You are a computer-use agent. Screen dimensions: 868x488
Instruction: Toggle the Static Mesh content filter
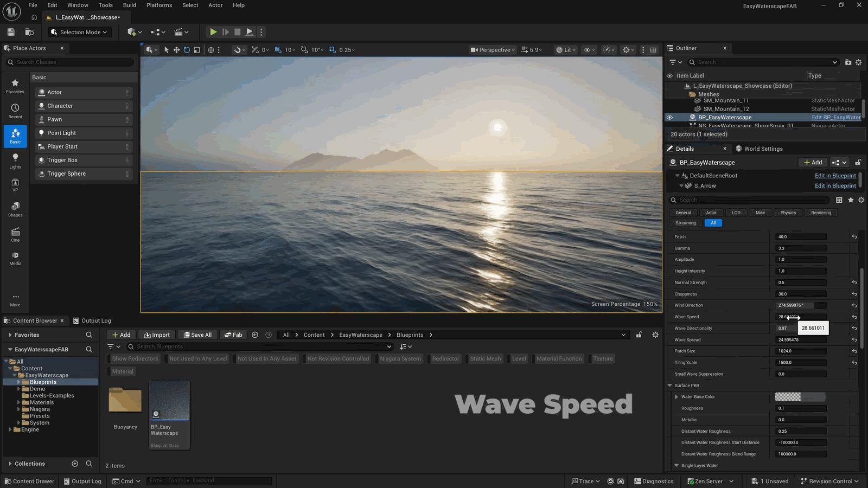pyautogui.click(x=486, y=359)
